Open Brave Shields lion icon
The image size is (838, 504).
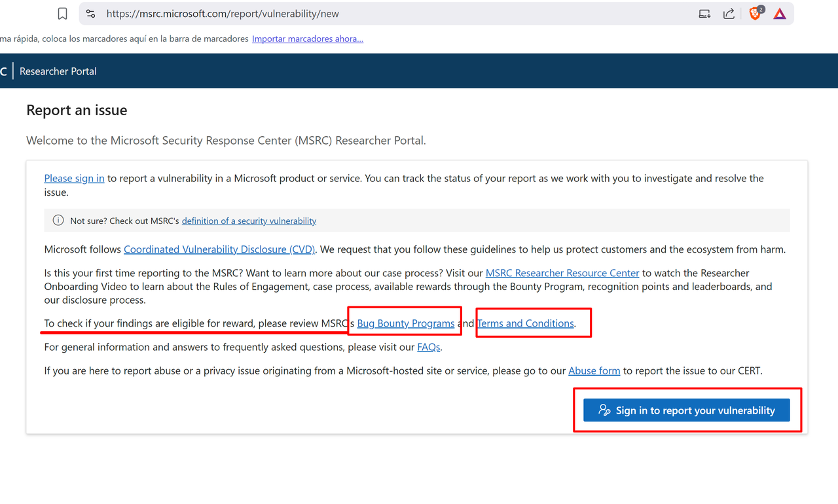click(756, 13)
